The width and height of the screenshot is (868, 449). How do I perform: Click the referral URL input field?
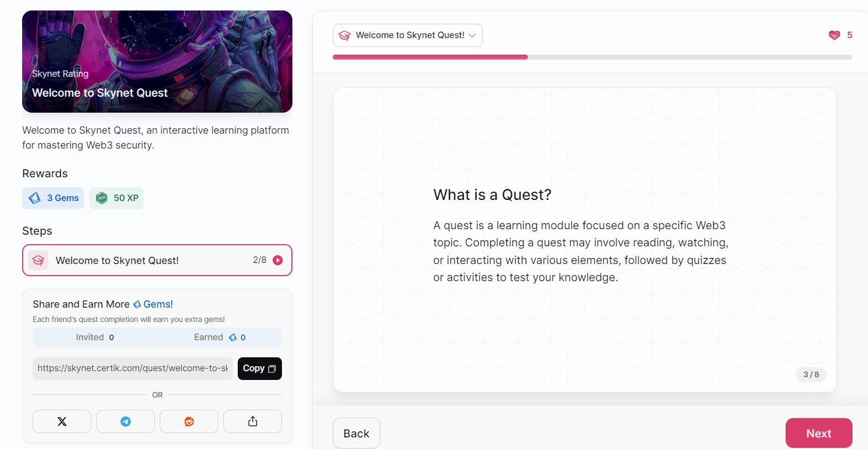[133, 368]
